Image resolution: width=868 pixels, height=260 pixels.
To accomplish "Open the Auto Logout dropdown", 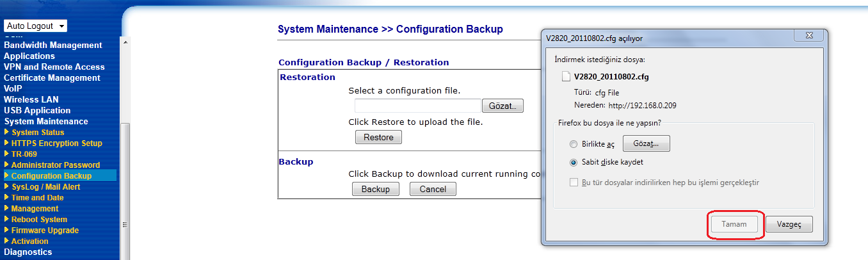I will point(36,26).
